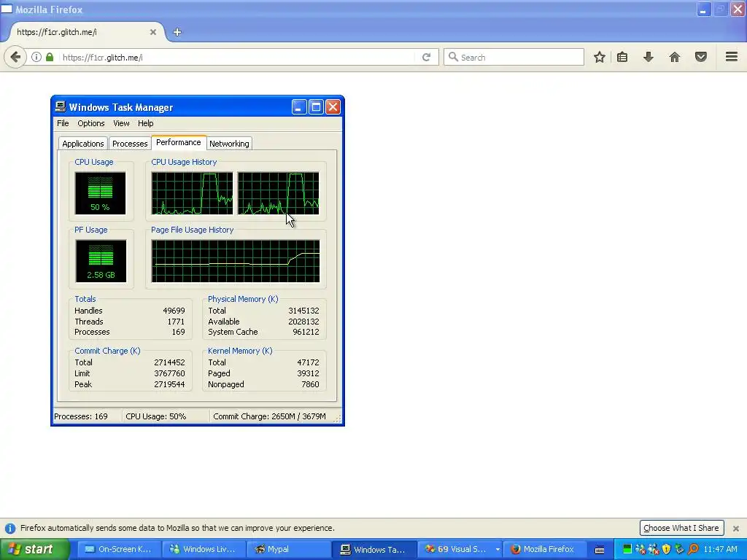747x560 pixels.
Task: Click the Kernel Memory Nonpaged value 7860
Action: pos(310,384)
